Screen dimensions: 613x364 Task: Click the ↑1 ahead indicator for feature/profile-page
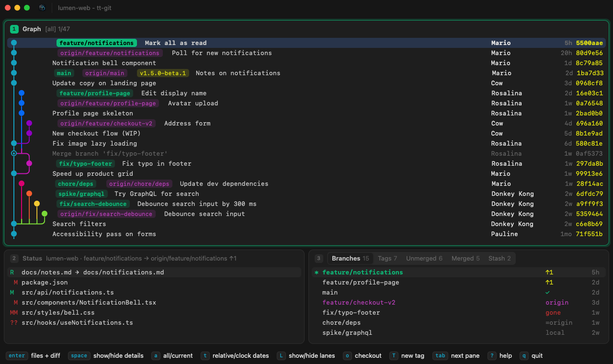[x=549, y=282]
